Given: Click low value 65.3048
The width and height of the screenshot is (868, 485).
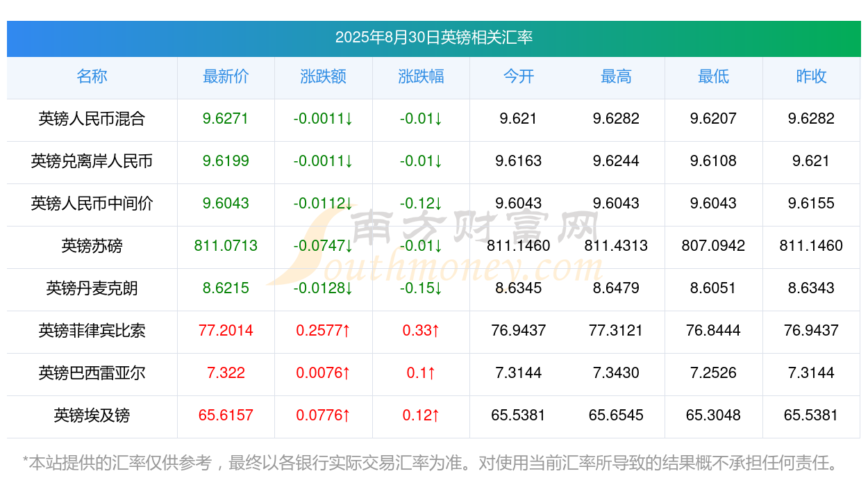Looking at the screenshot, I should point(714,416).
